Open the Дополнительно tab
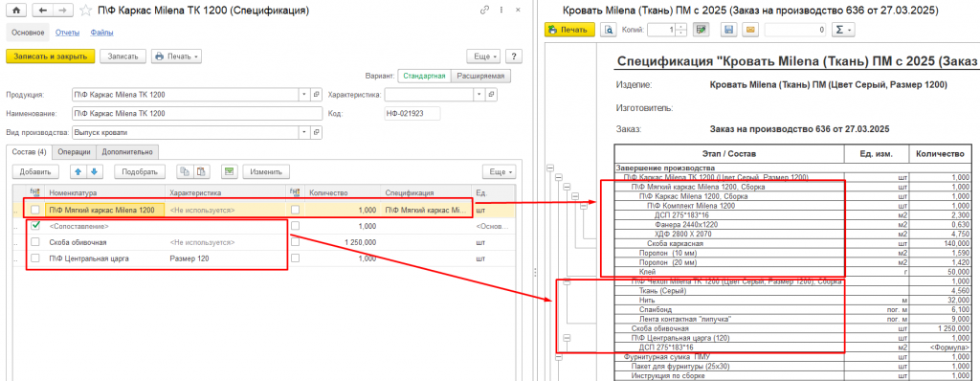This screenshot has width=980, height=381. tap(128, 151)
